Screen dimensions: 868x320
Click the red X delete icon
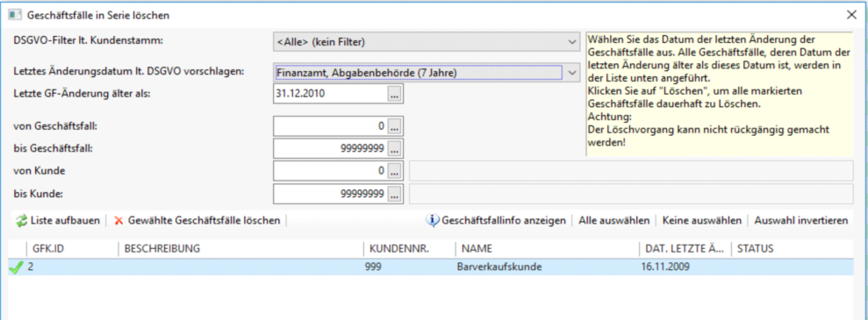pyautogui.click(x=118, y=221)
